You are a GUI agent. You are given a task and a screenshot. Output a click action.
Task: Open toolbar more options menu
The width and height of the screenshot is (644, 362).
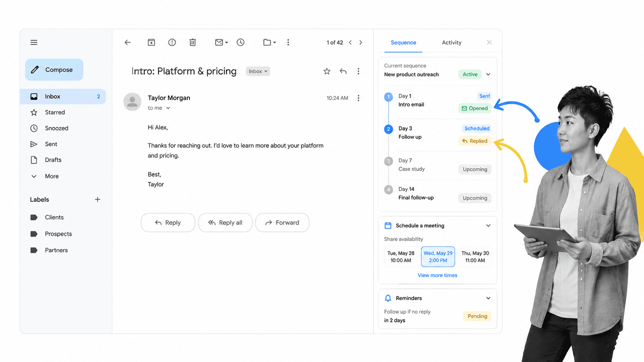pos(288,42)
